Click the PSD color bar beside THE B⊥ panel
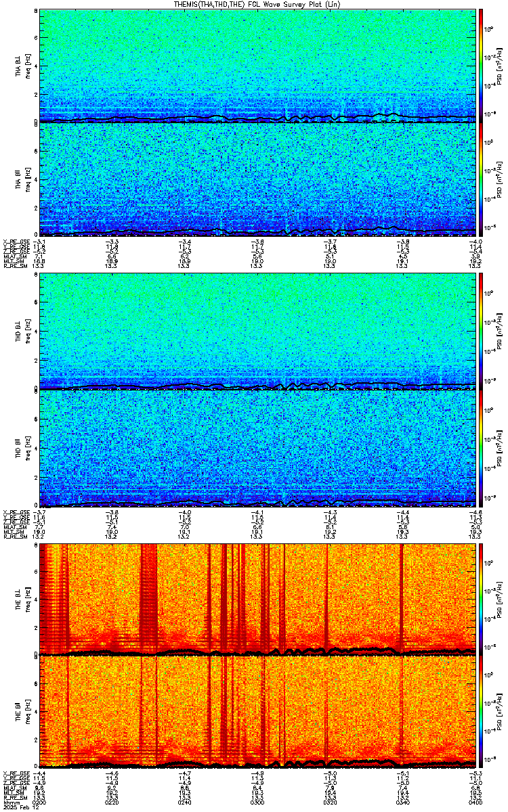Viewport: 508px width, 812px height. click(x=482, y=599)
